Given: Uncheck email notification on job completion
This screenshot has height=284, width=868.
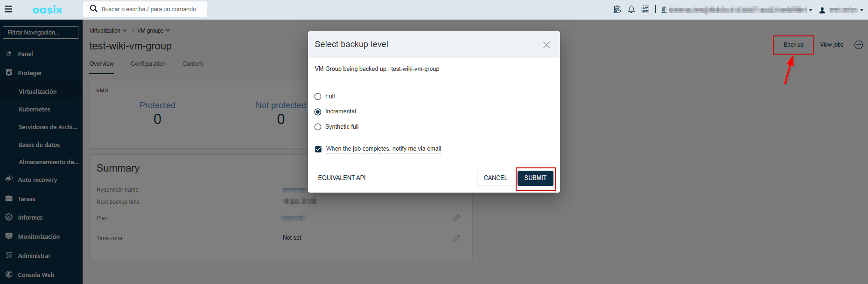Looking at the screenshot, I should (x=318, y=149).
